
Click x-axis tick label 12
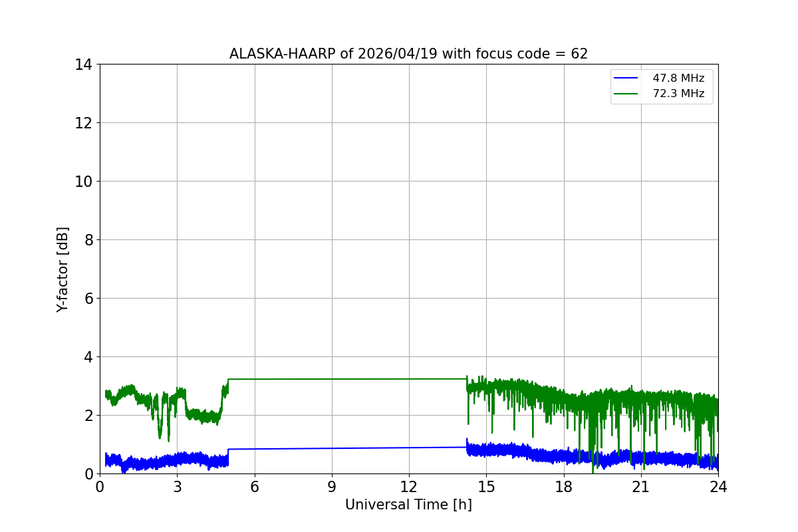tap(409, 486)
